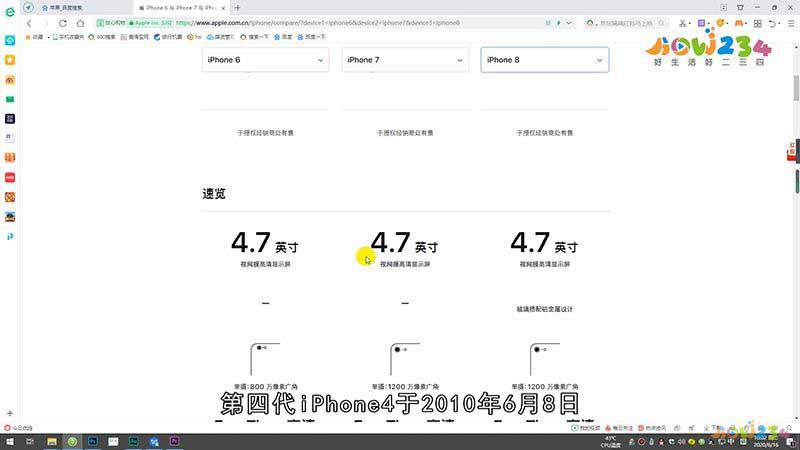
Task: Open the browser main menu icon
Action: point(791,23)
